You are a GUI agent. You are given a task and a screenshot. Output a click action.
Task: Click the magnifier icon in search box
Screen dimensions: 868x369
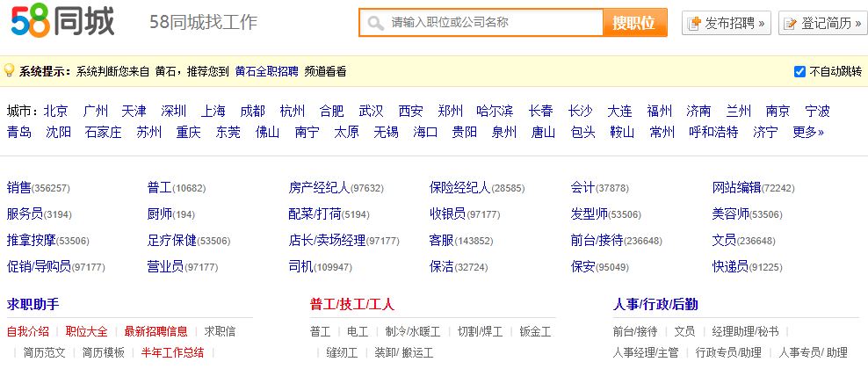point(375,23)
